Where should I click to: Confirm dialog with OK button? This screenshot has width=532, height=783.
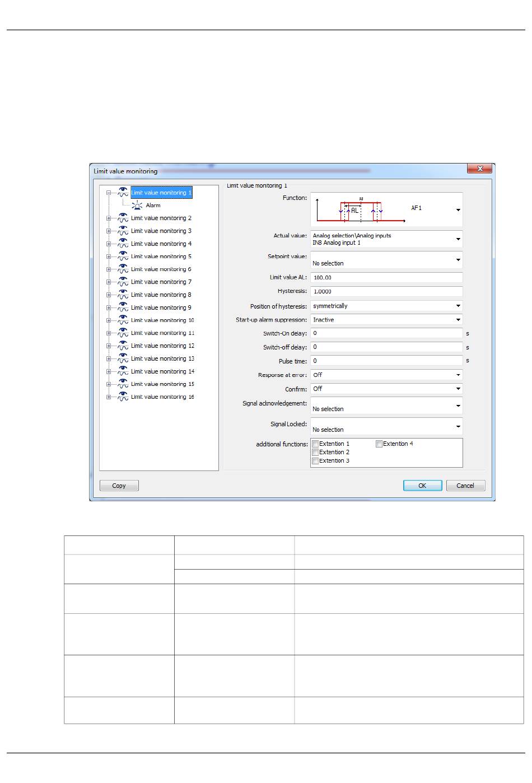(x=422, y=486)
